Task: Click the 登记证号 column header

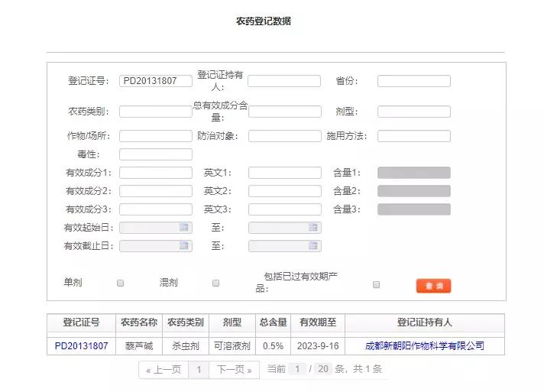Action: (81, 322)
